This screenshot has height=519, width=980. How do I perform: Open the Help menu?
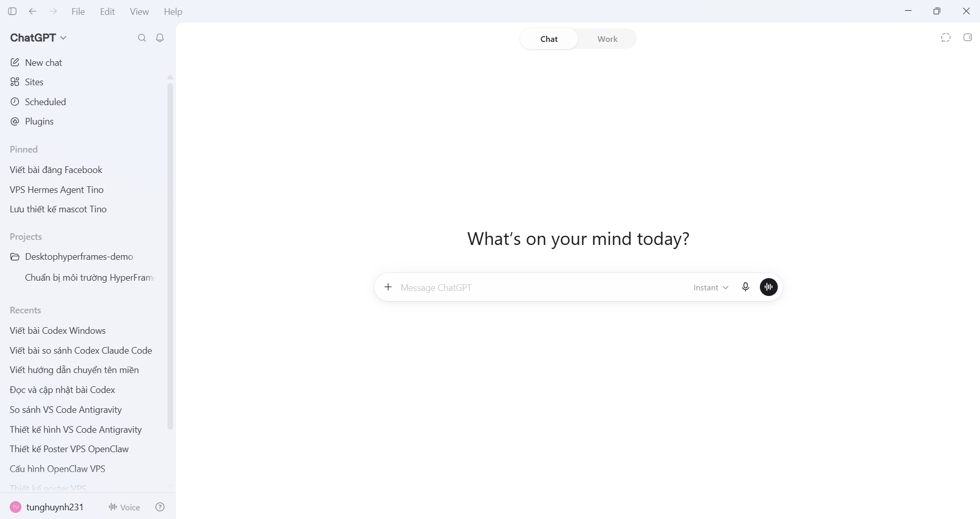click(x=173, y=11)
